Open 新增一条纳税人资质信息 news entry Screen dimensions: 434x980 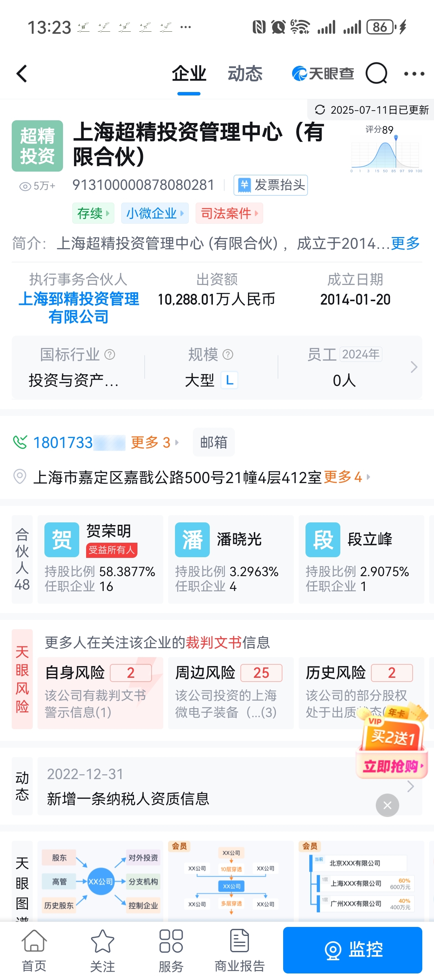click(x=128, y=798)
